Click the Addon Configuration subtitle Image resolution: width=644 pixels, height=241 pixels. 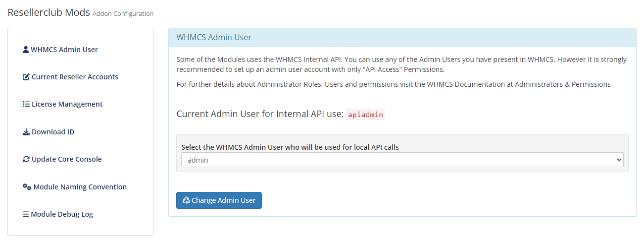pos(123,14)
